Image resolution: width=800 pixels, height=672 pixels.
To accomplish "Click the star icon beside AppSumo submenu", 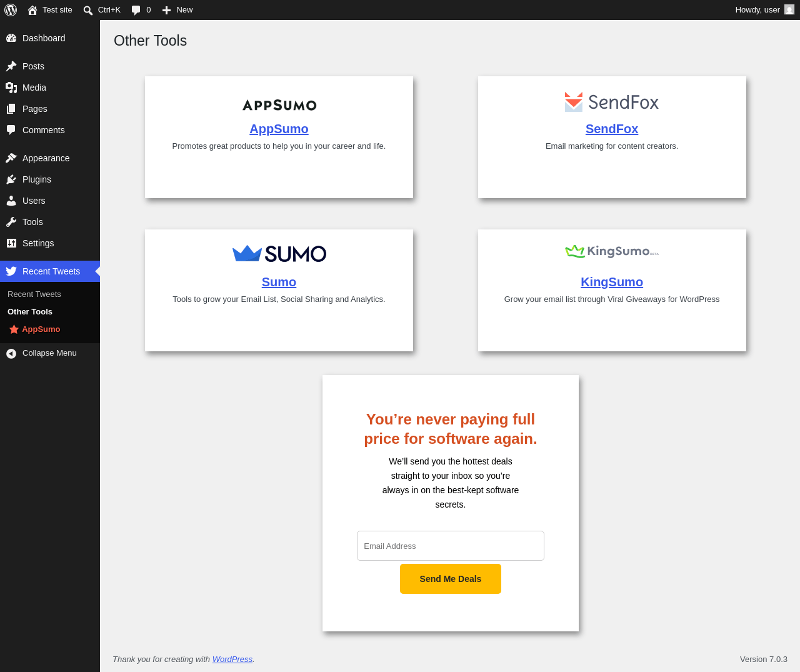I will [x=14, y=329].
